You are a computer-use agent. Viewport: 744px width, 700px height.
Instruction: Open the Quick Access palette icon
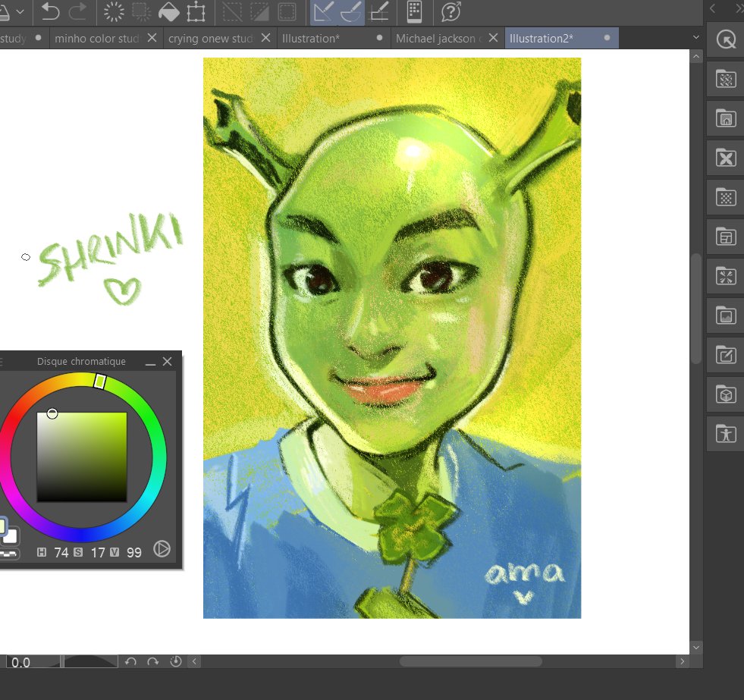(x=726, y=39)
